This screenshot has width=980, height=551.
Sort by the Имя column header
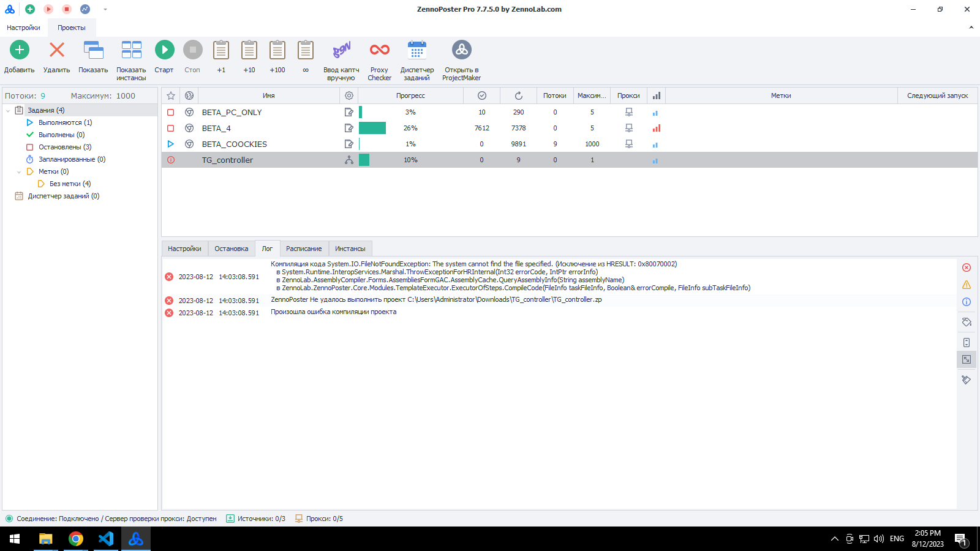269,96
